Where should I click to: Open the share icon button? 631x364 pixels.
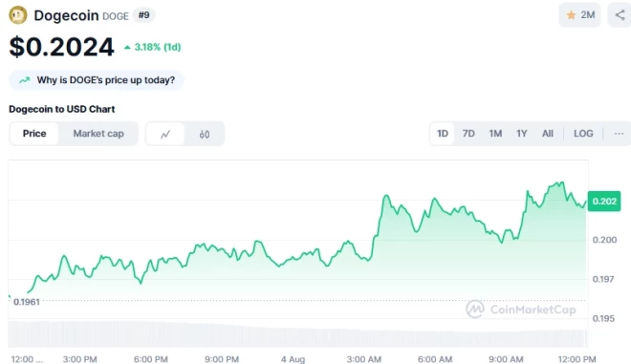point(620,15)
